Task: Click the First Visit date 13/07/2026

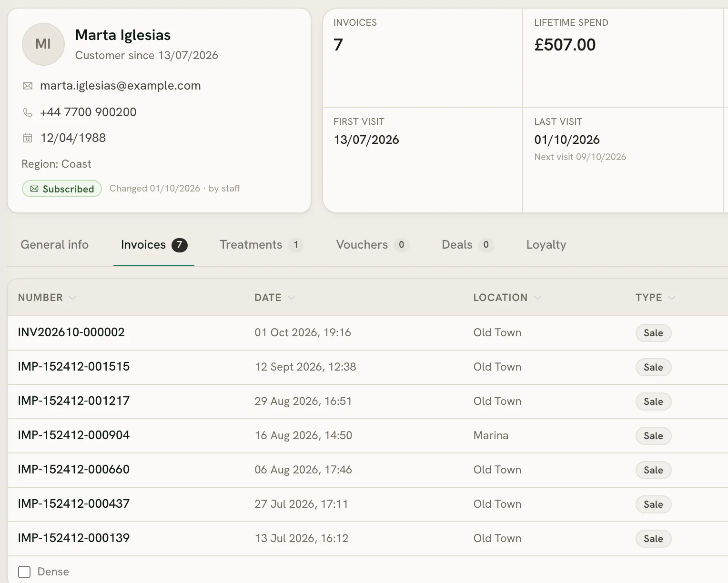Action: point(366,140)
